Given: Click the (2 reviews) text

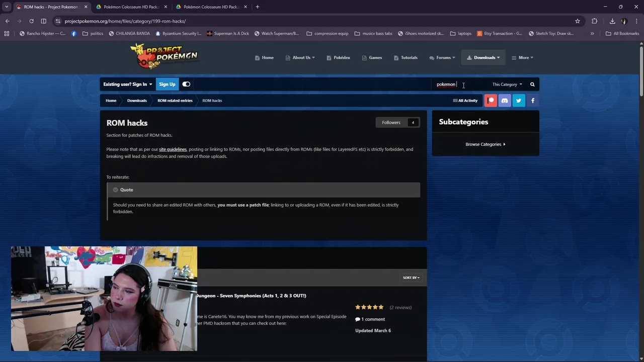Looking at the screenshot, I should click(x=400, y=307).
